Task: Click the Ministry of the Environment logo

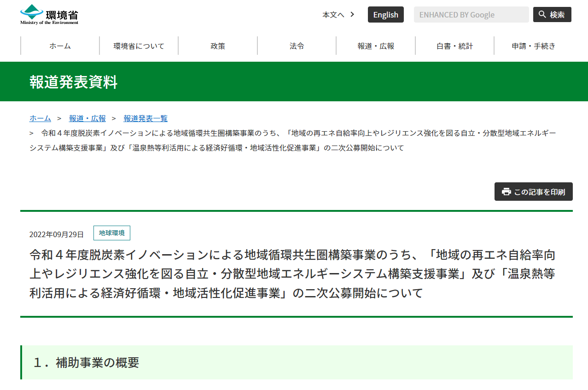Action: coord(49,14)
